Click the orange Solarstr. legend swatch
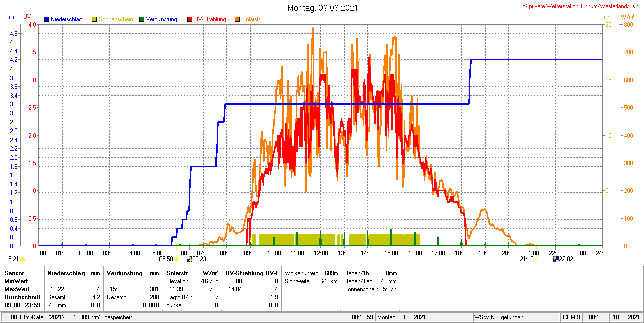Image resolution: width=644 pixels, height=323 pixels. point(237,19)
